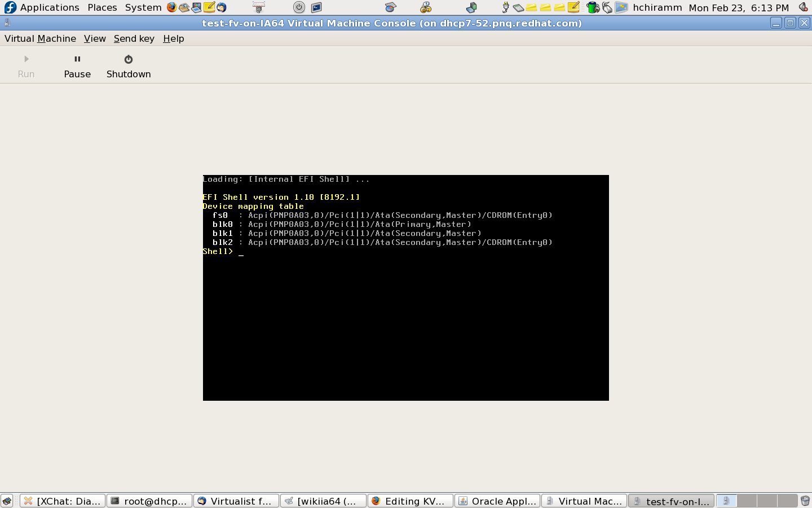Open the trash icon in bottom panel
812x508 pixels.
[x=805, y=501]
